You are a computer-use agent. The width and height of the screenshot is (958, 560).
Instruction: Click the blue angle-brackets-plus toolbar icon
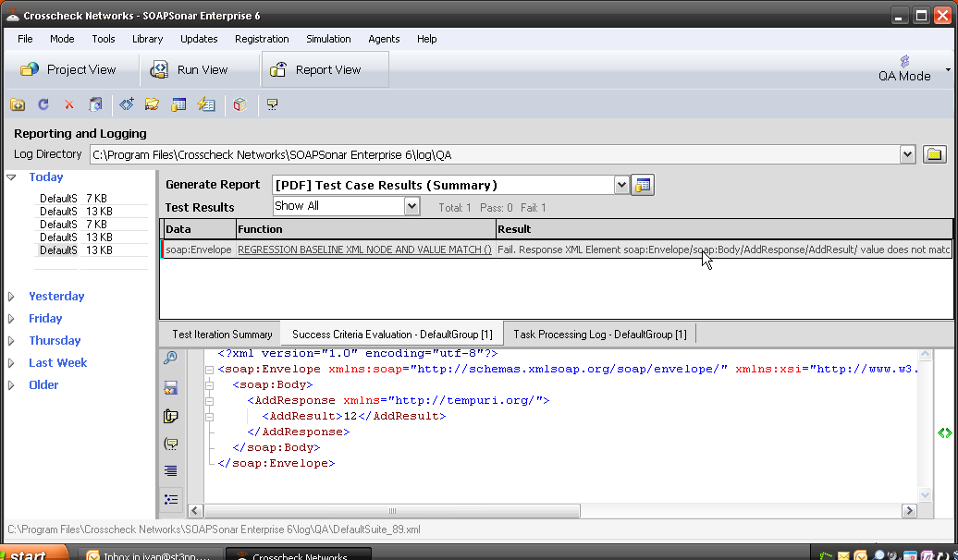[127, 104]
